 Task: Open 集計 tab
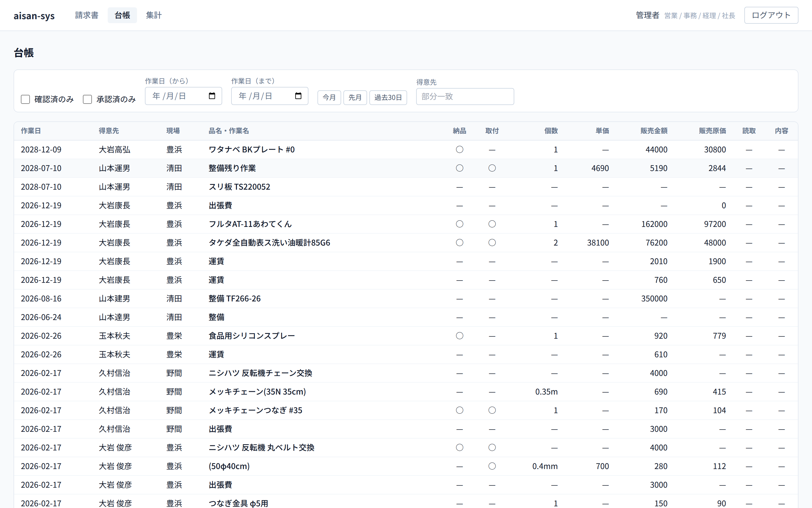(154, 15)
